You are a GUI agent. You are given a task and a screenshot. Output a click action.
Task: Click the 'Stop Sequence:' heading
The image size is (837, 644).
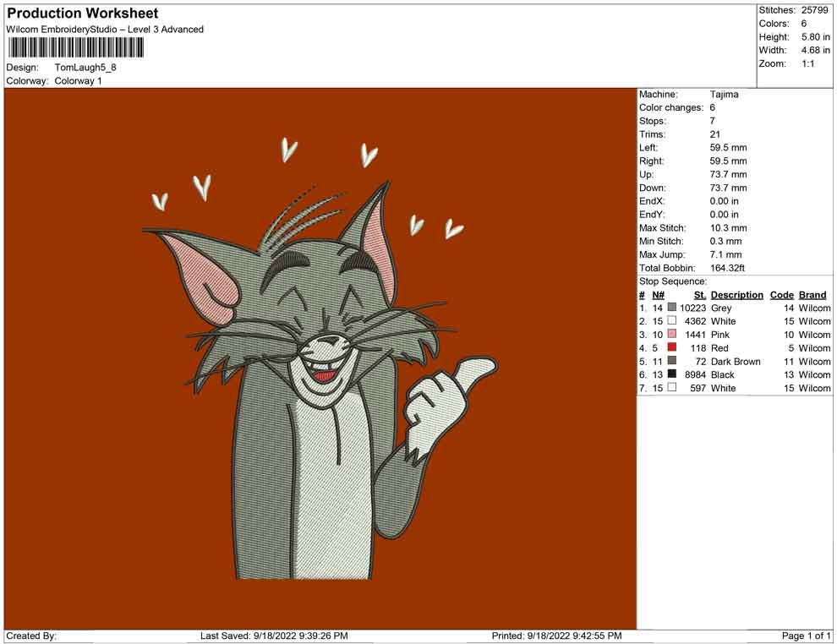[x=673, y=281]
